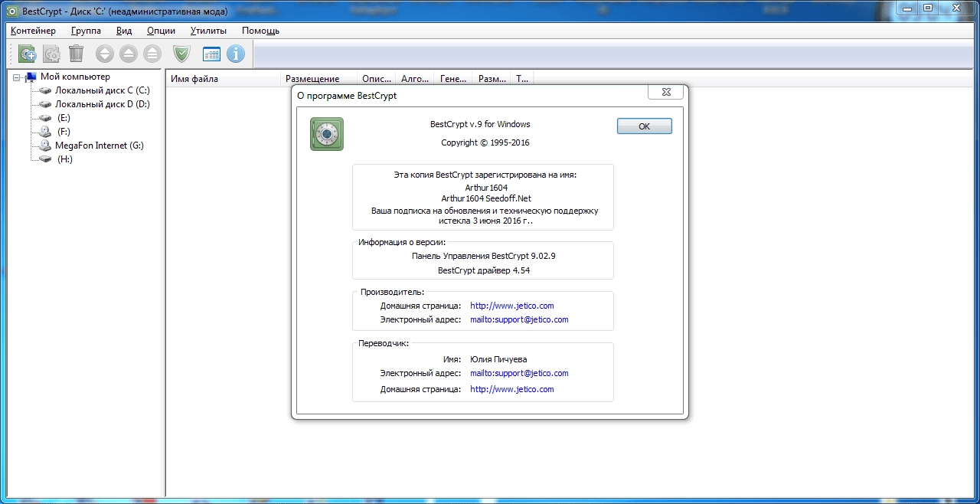
Task: Select the (F:) drive label
Action: coord(64,132)
